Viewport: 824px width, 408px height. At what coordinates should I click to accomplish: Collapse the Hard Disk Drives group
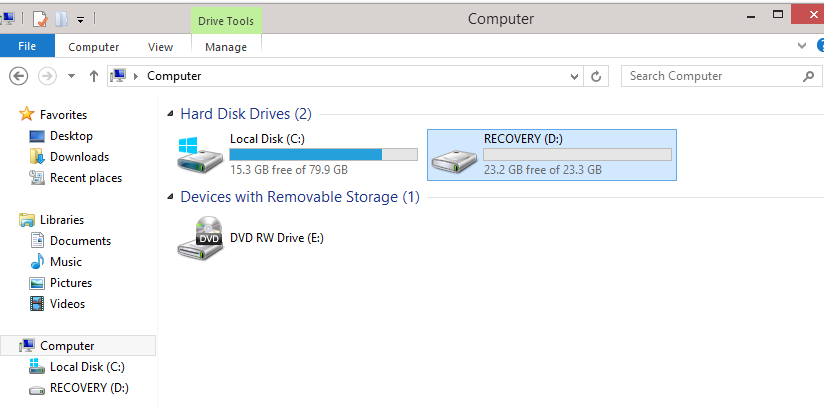[171, 115]
